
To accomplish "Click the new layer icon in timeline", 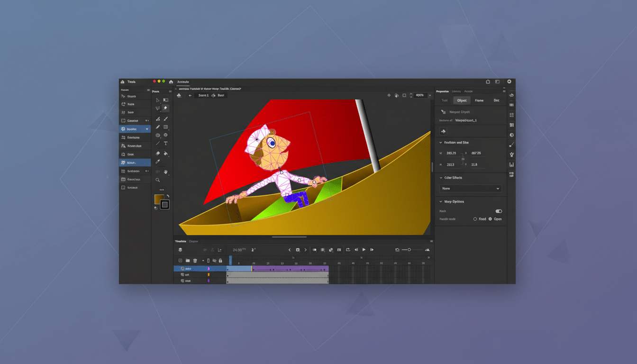I will (180, 261).
